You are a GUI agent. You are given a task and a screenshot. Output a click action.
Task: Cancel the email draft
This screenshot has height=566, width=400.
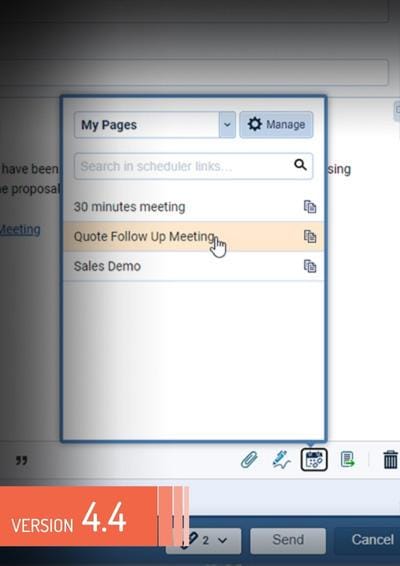[x=370, y=540]
